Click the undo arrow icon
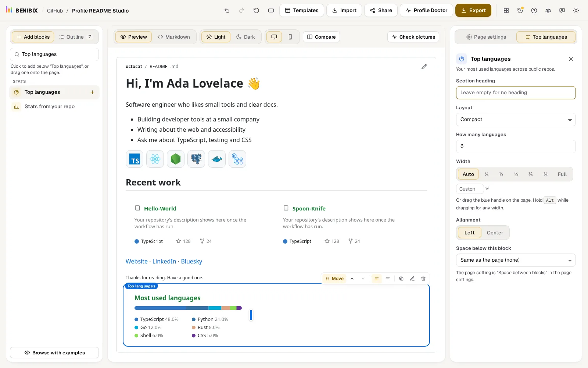The height and width of the screenshot is (368, 588). [x=227, y=11]
